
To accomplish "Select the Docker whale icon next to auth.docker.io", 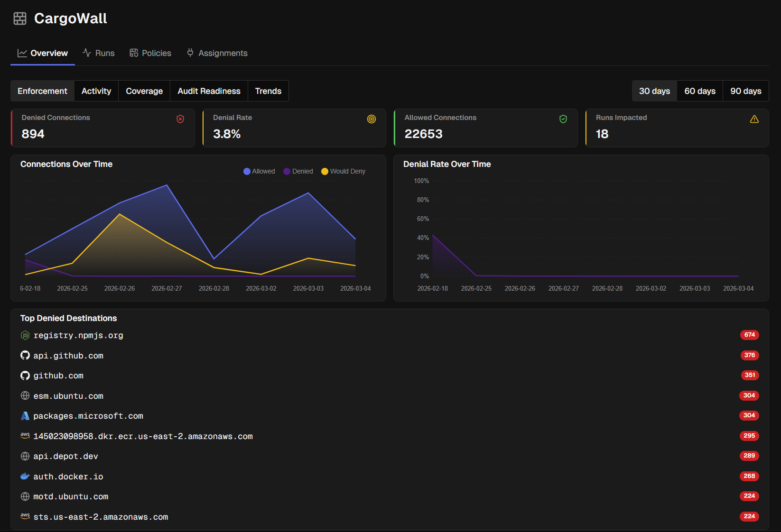I will point(25,476).
